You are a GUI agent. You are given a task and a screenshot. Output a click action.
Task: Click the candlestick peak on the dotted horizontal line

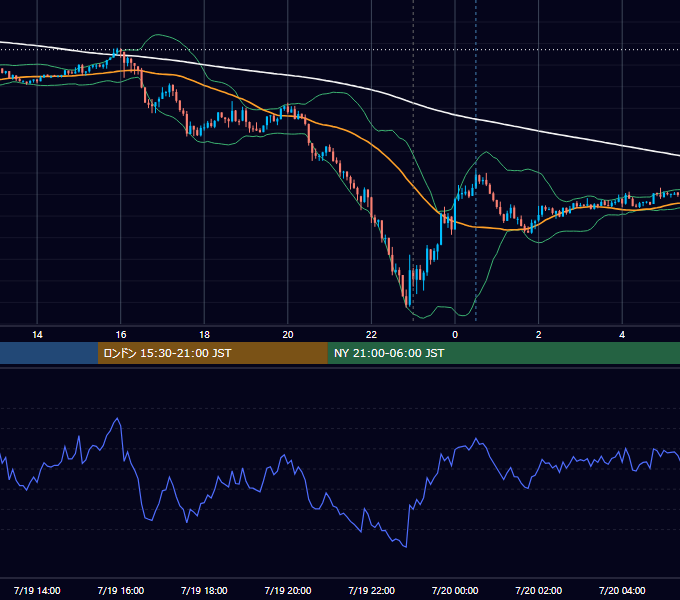pyautogui.click(x=118, y=52)
